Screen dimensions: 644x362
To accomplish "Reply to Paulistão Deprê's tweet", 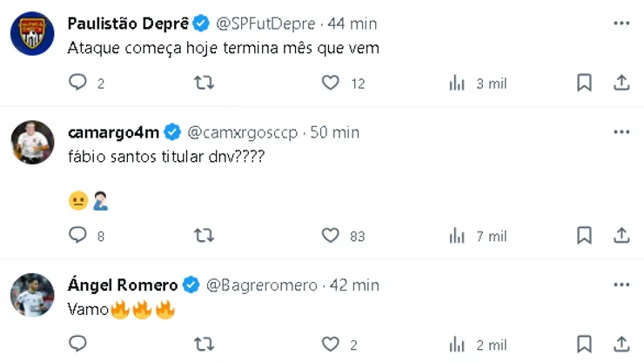I will 78,83.
